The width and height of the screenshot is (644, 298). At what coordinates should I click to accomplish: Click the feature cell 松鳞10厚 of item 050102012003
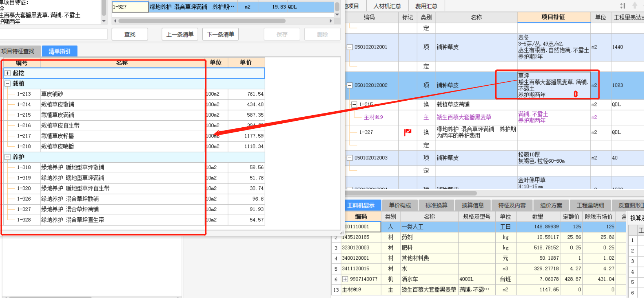pos(553,158)
